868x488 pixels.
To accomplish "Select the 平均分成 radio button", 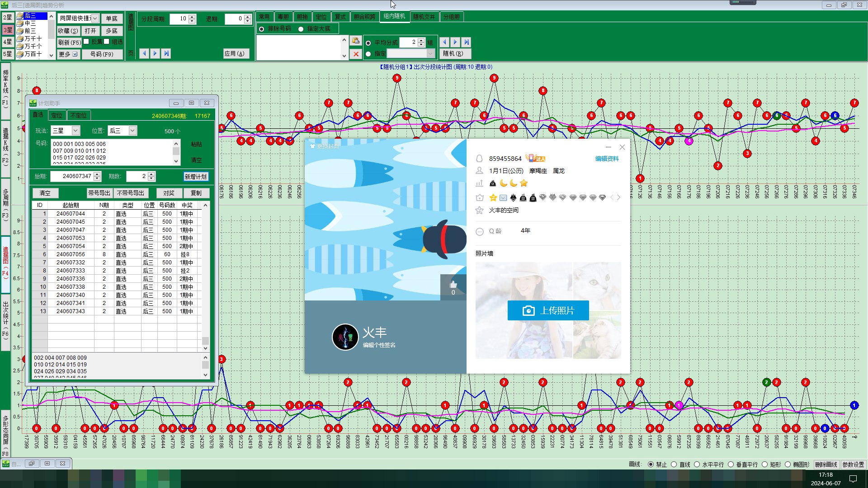I will point(368,43).
